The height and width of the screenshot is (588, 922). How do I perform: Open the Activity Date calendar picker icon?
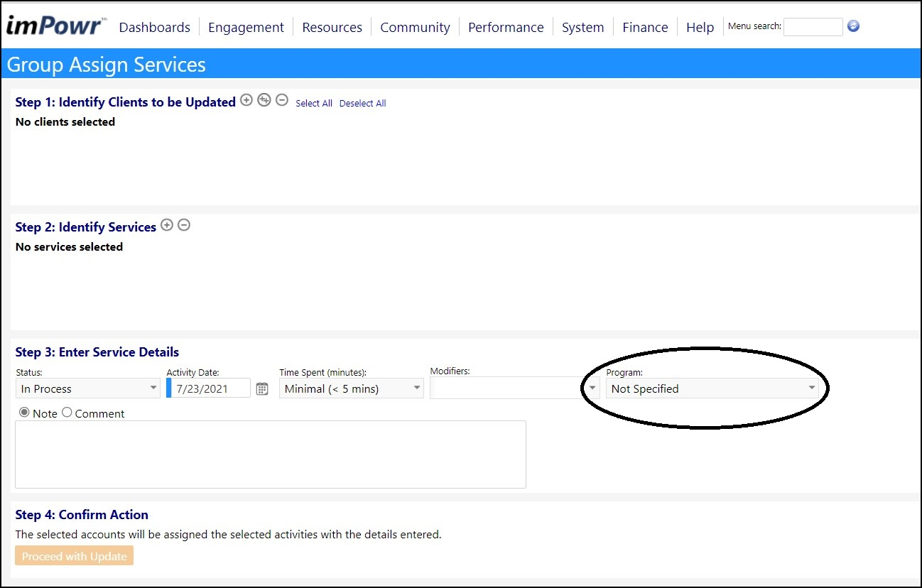(x=262, y=388)
